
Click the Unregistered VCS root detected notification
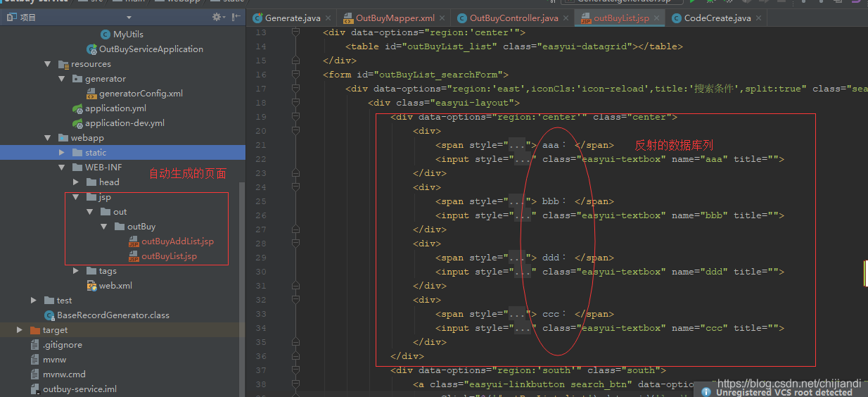click(784, 392)
